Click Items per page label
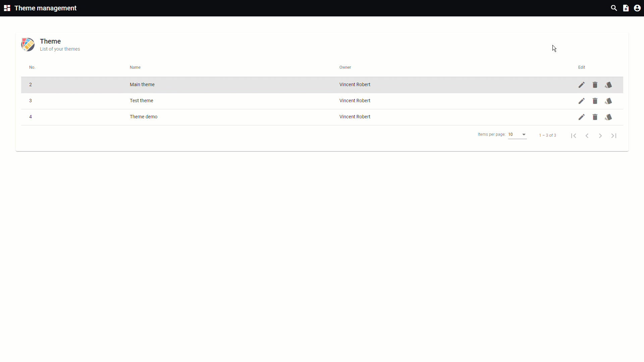The width and height of the screenshot is (644, 362). 491,134
